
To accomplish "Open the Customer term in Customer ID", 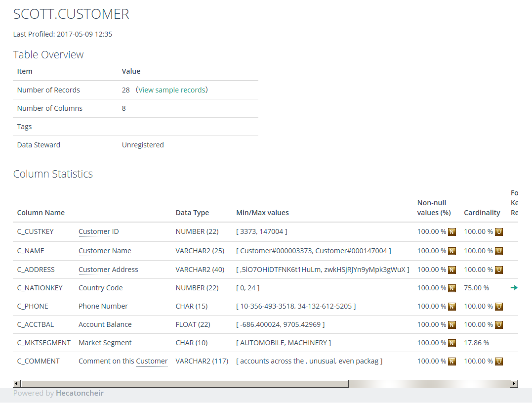I will pos(94,231).
